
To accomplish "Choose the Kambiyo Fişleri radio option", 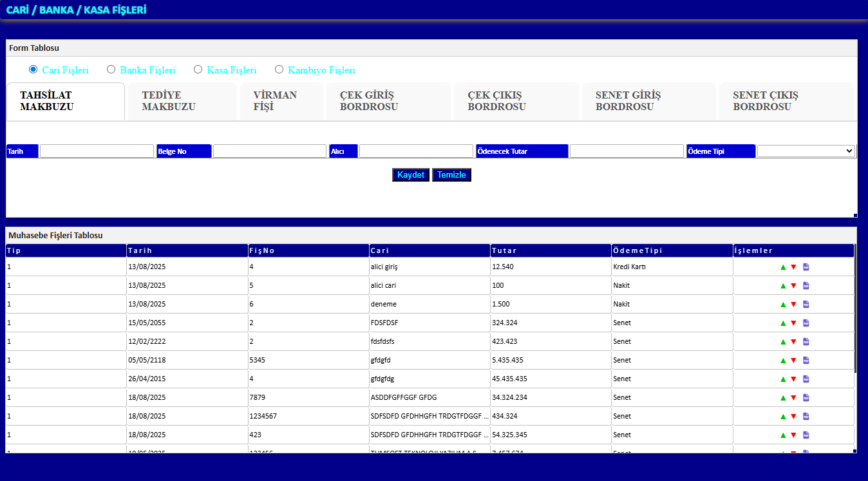I will [279, 70].
